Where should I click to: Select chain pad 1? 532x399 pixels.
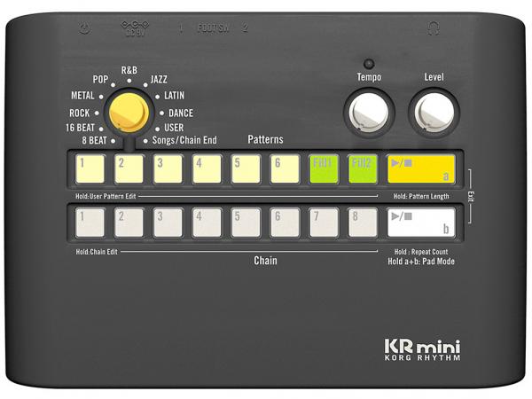click(90, 222)
